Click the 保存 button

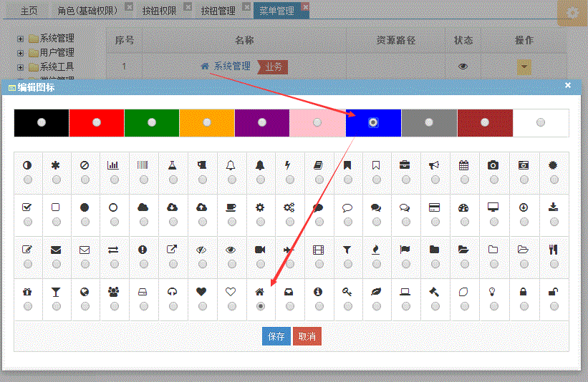tap(276, 336)
